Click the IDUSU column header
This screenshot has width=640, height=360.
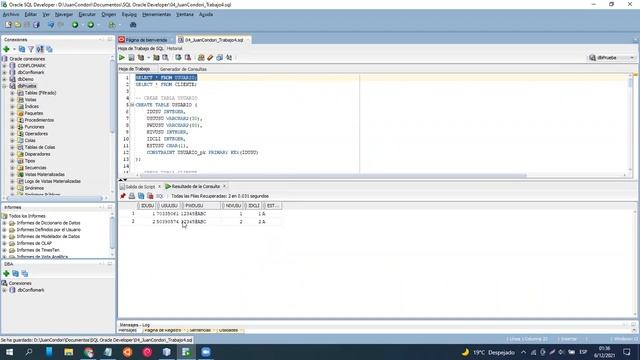tap(147, 206)
